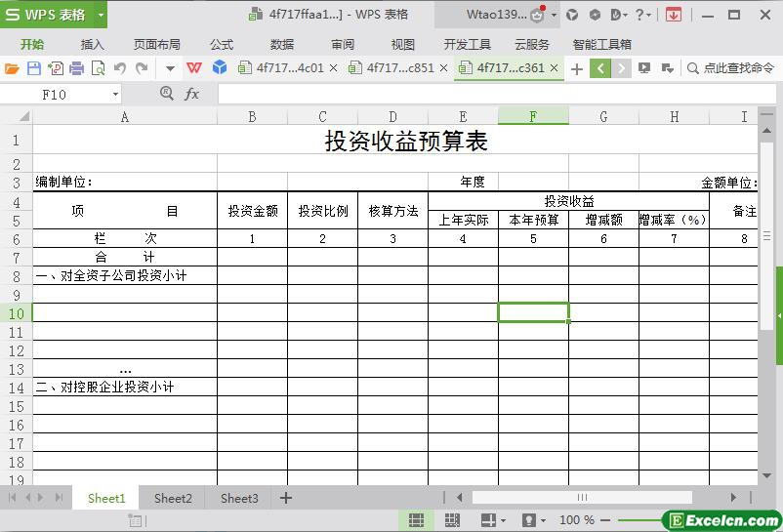Viewport: 783px width, 532px height.
Task: Open the red WPS home icon
Action: 194,68
